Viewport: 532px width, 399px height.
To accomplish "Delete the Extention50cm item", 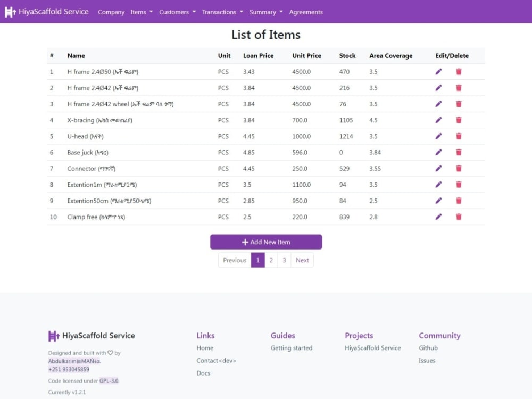I will pos(459,201).
